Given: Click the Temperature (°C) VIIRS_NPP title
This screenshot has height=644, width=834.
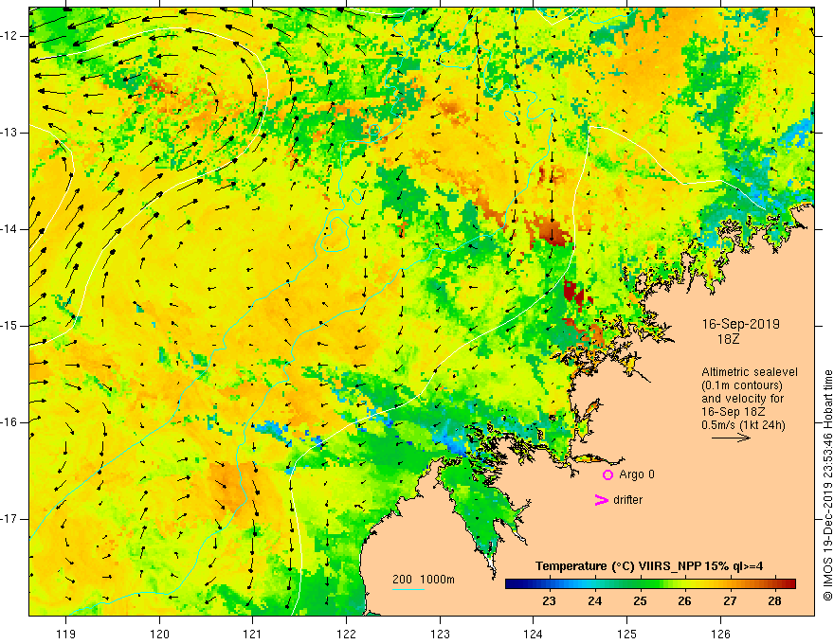Looking at the screenshot, I should pyautogui.click(x=649, y=566).
